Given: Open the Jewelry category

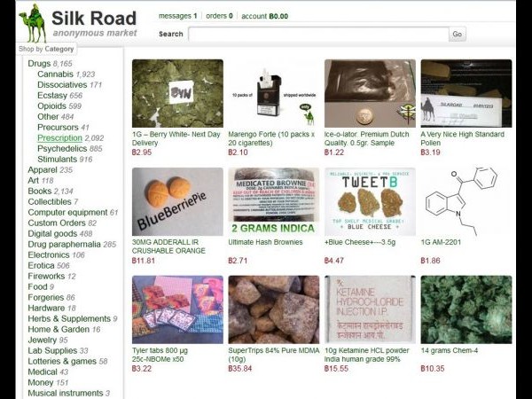Looking at the screenshot, I should click(42, 340).
